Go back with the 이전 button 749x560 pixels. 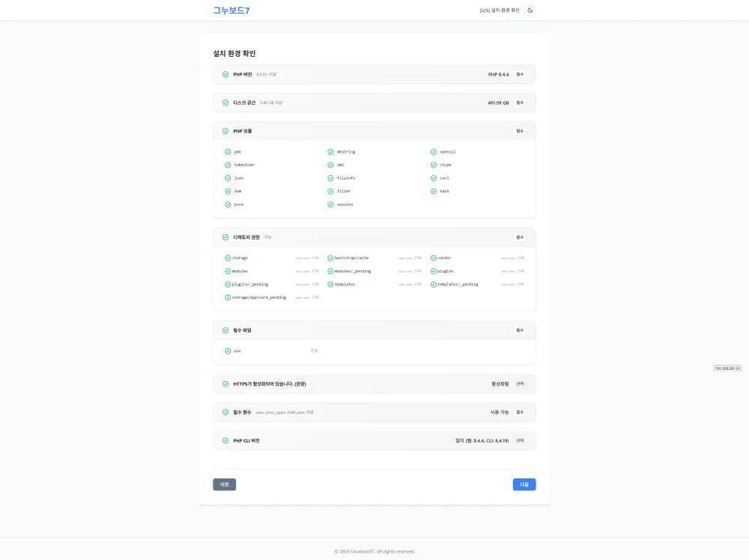225,484
